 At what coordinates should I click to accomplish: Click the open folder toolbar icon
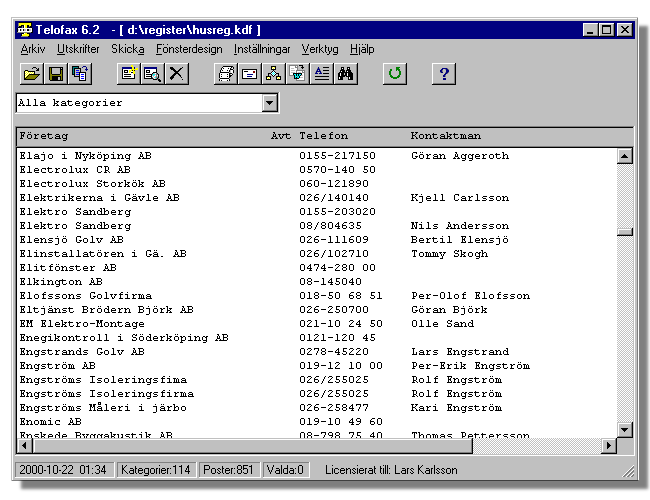[32, 73]
